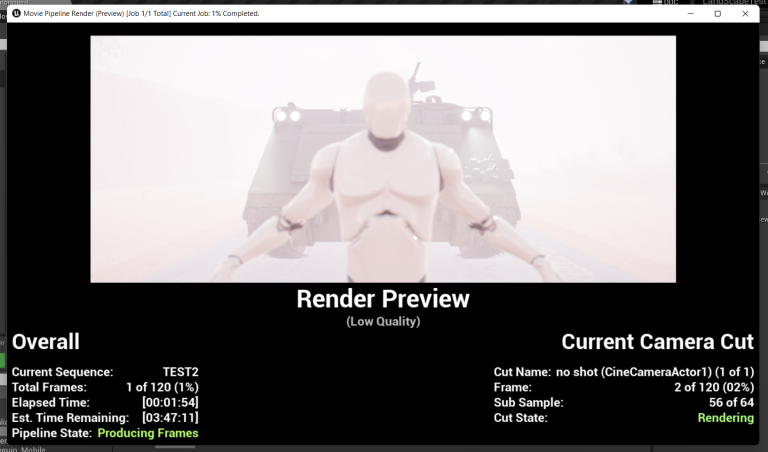The width and height of the screenshot is (768, 452).
Task: Click the Current Camera Cut heading
Action: coord(657,342)
